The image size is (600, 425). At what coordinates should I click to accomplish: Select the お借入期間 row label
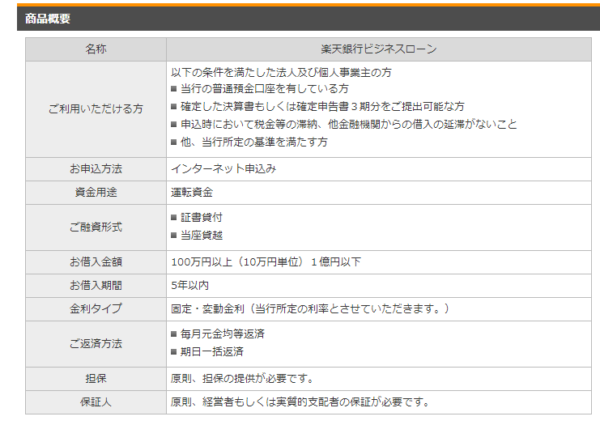tap(96, 285)
